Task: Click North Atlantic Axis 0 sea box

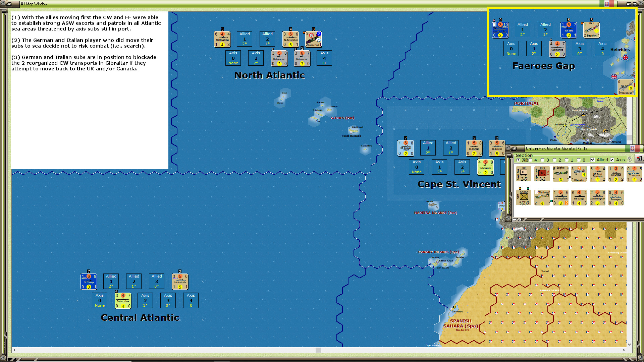Action: 233,58
